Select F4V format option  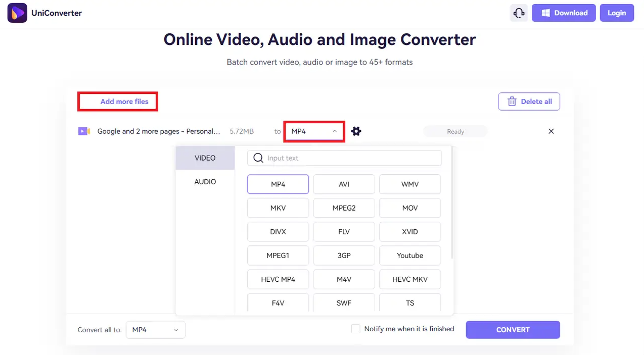[x=278, y=302]
